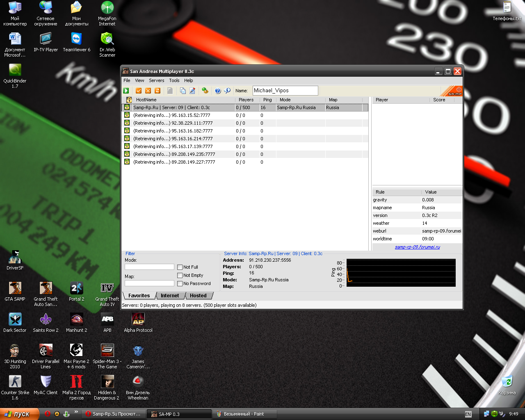Click the blue Help question mark icon
Screen dimensions: 525x420
[x=218, y=91]
